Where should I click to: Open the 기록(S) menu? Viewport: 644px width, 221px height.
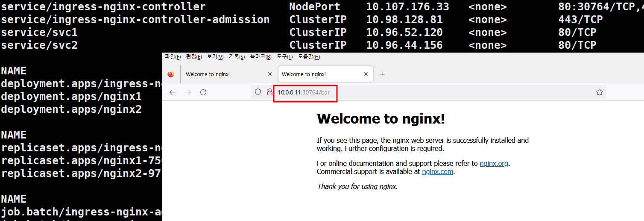(237, 57)
